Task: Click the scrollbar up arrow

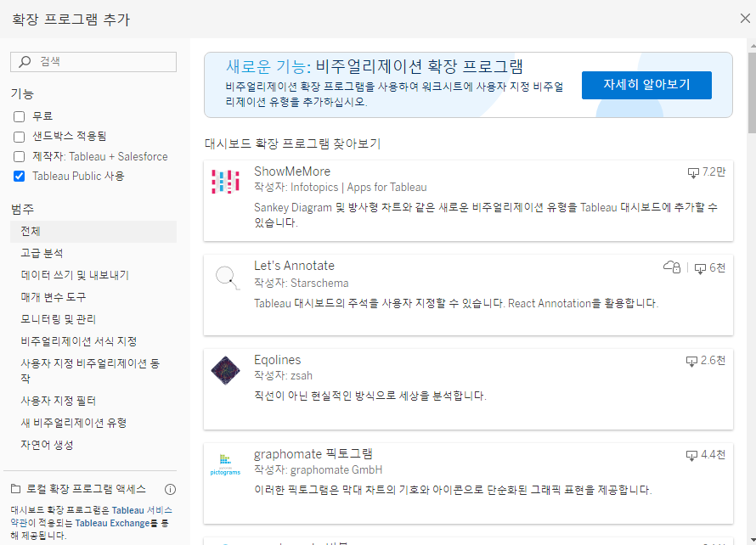Action: click(752, 45)
